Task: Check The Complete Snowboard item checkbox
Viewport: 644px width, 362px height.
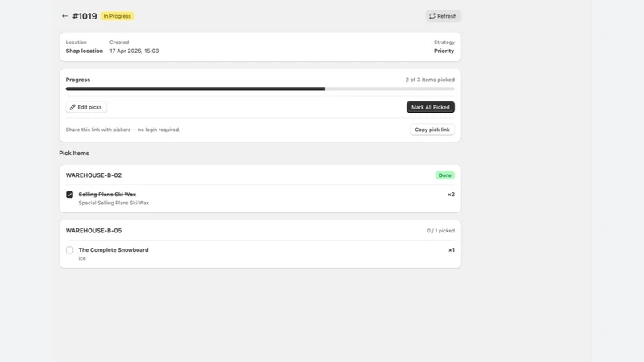Action: coord(70,250)
